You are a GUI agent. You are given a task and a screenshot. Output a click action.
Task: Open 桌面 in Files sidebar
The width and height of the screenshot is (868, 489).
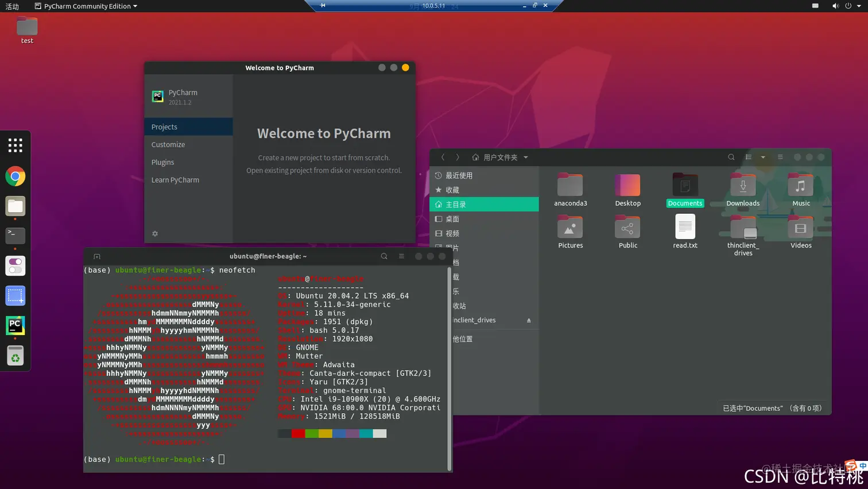(x=484, y=219)
